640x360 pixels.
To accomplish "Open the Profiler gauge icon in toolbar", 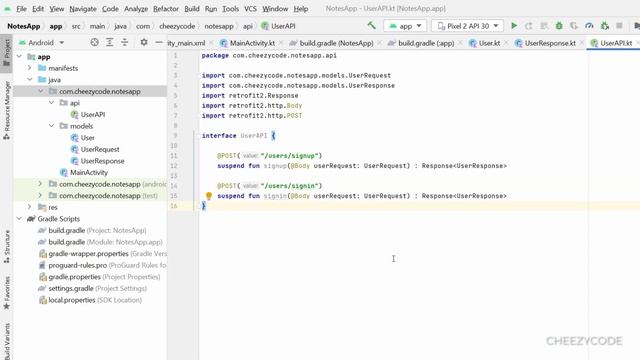I will coord(589,26).
